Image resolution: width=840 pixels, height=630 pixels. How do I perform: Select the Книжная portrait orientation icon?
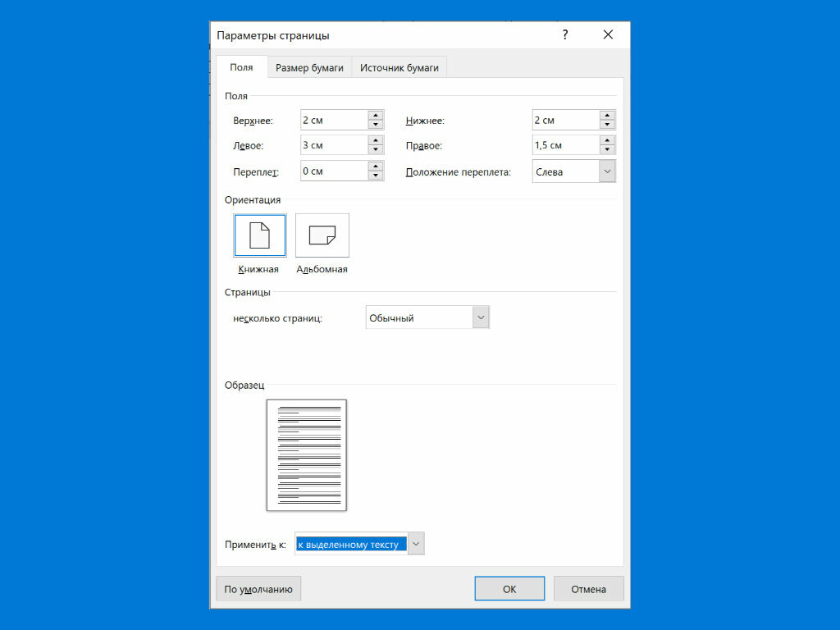pos(259,235)
